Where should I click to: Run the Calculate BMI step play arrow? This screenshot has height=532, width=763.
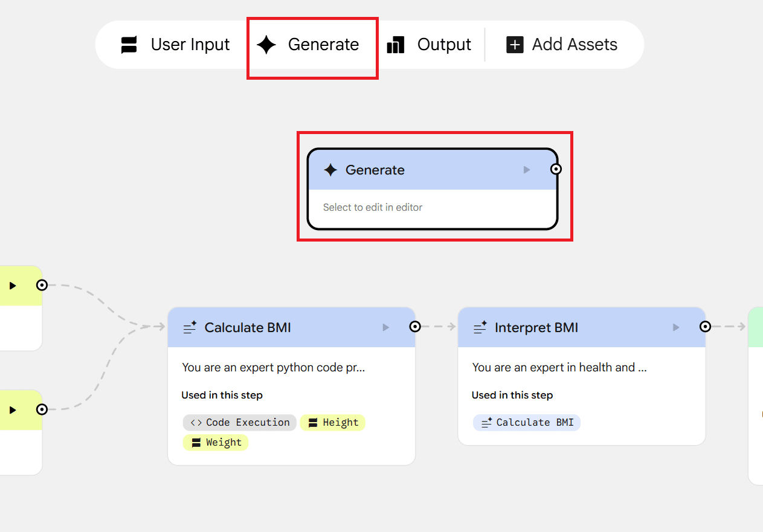(x=386, y=327)
